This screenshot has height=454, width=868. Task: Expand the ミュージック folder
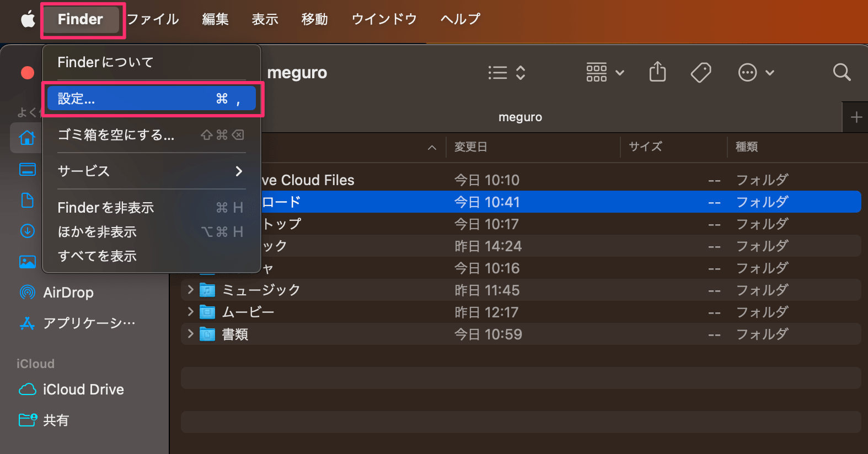[x=190, y=289]
